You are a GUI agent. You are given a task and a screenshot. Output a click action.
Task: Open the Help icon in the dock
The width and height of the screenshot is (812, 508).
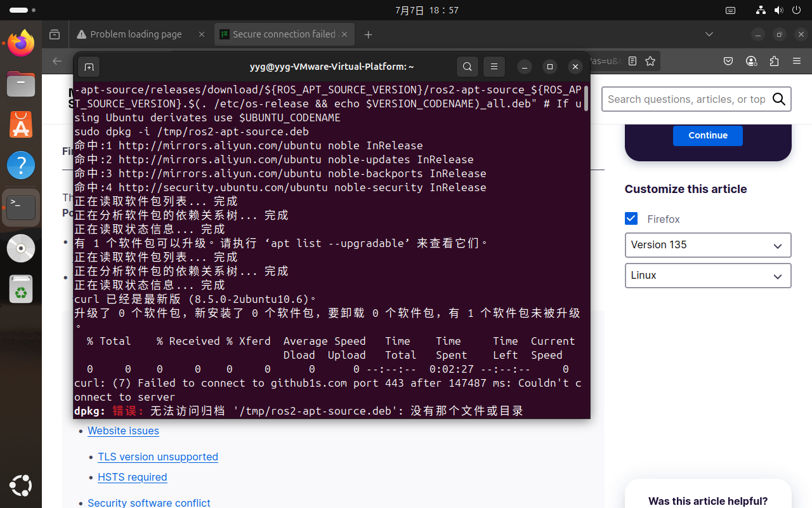20,165
